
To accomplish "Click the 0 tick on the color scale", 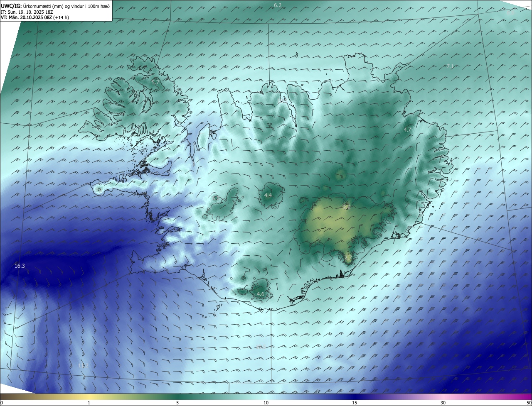I will point(2,403).
